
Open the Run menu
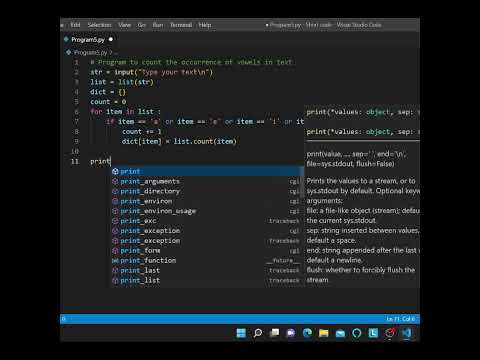[158, 25]
